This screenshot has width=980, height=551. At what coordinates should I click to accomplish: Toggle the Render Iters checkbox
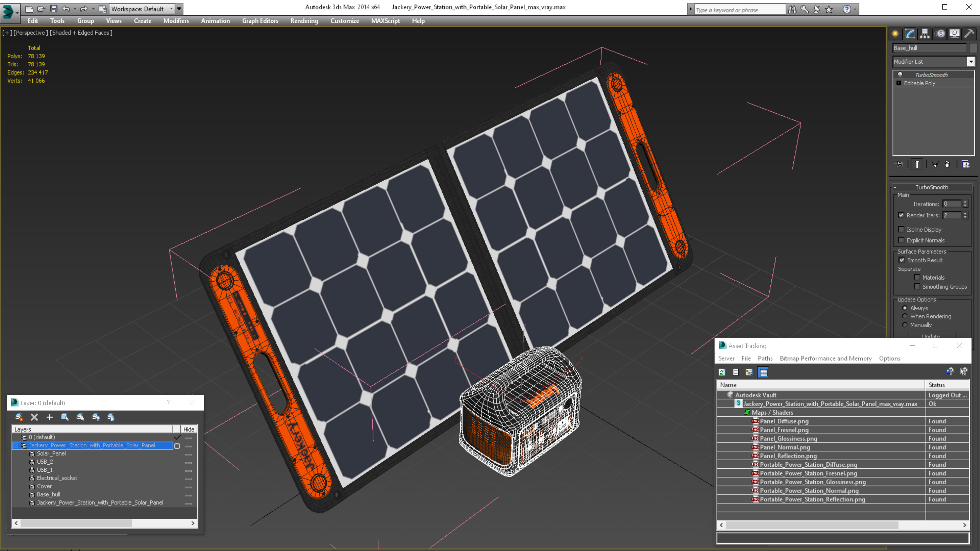click(901, 215)
